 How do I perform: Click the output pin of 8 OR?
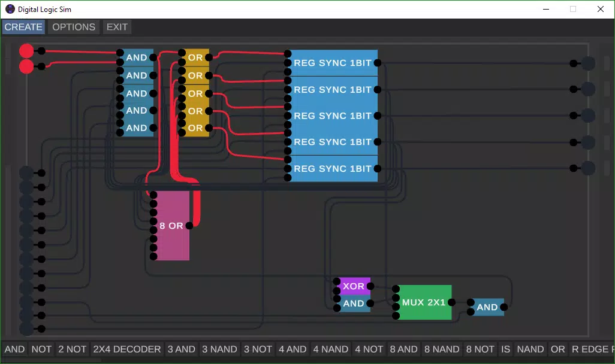[189, 226]
